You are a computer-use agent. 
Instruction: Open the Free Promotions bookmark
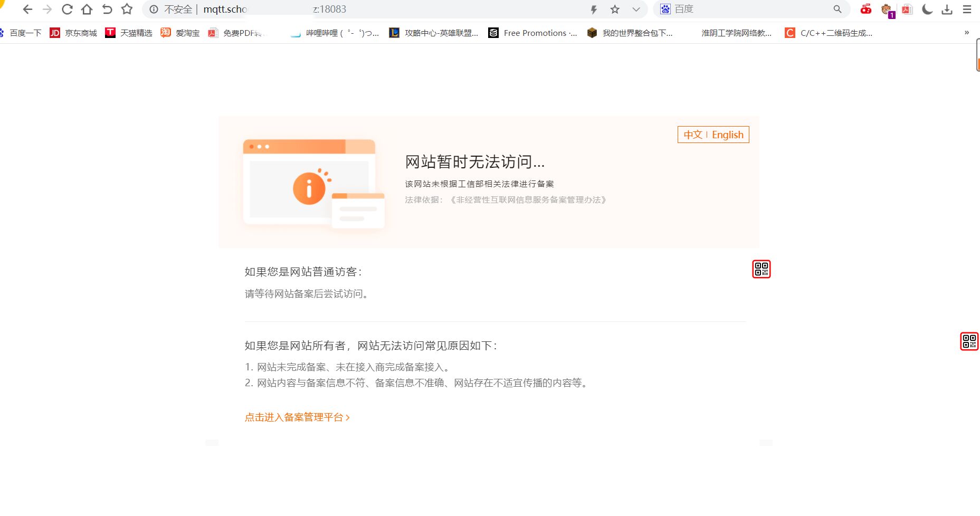(x=533, y=33)
